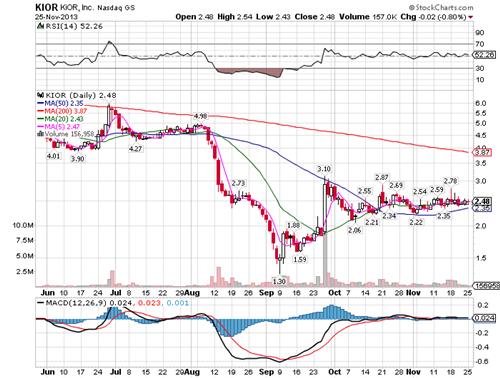Click the 'MA(20) 2.43' legend entry

click(x=60, y=119)
